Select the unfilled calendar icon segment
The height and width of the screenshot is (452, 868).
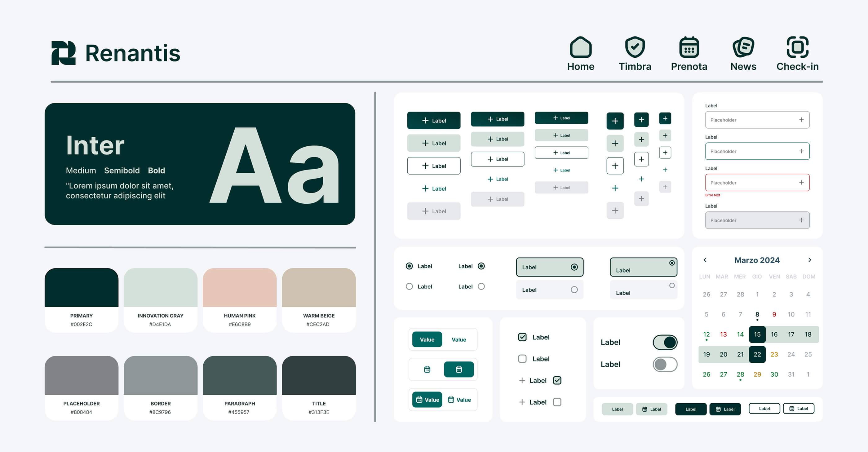[427, 370]
